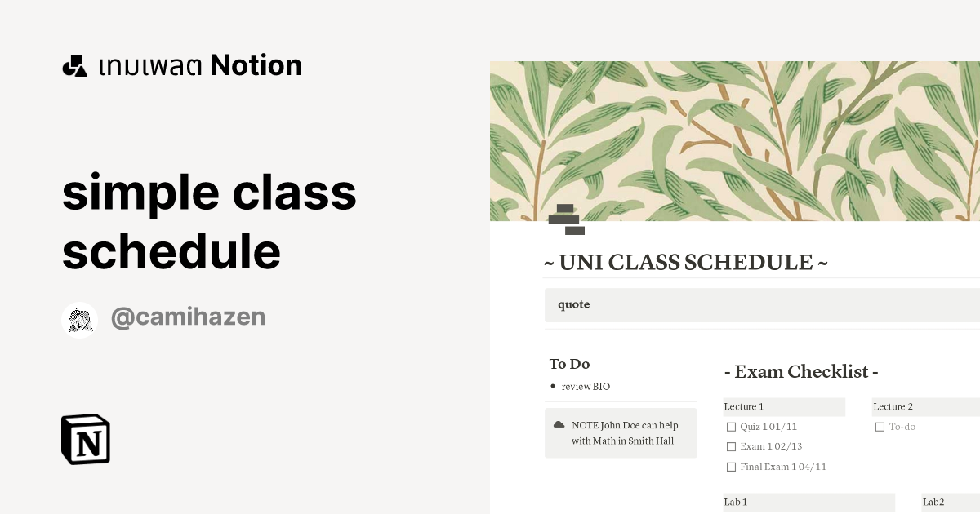Click the Notion logo beside the Thai header text

[x=77, y=64]
